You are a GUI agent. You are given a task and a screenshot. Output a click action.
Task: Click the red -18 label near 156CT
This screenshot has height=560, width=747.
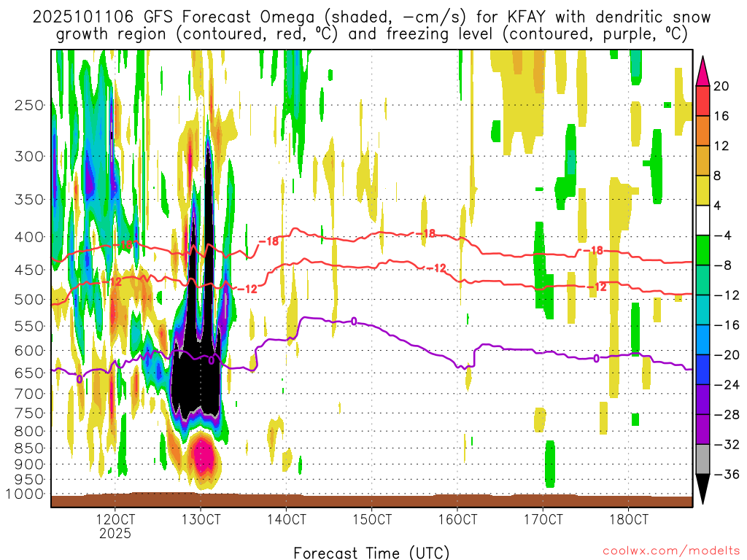[425, 233]
